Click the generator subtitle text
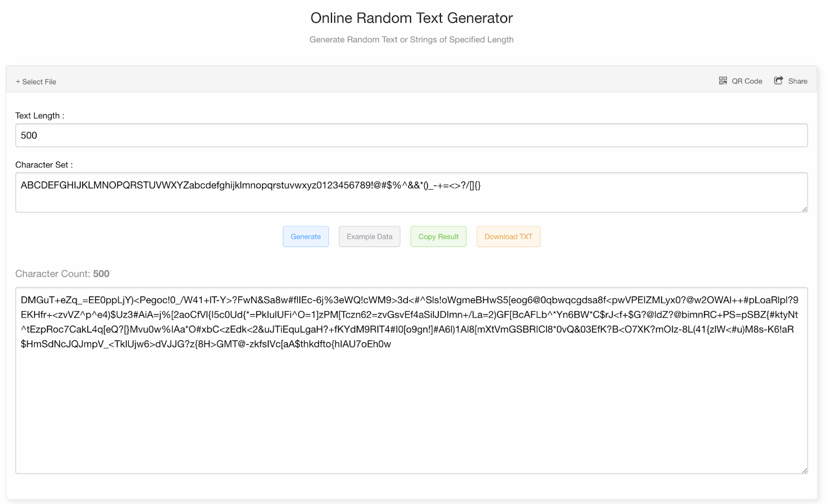This screenshot has width=827, height=504. [411, 39]
